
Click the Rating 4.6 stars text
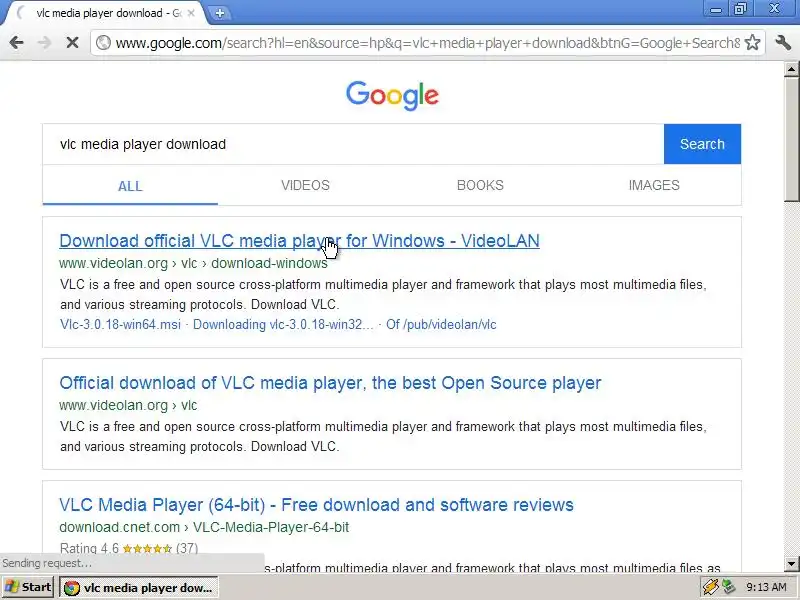(129, 548)
